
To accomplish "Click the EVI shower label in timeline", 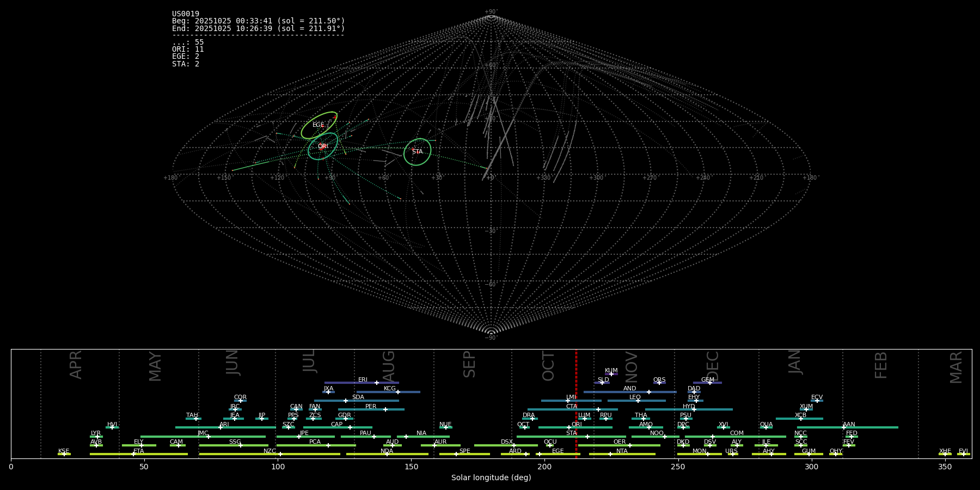I will click(963, 451).
